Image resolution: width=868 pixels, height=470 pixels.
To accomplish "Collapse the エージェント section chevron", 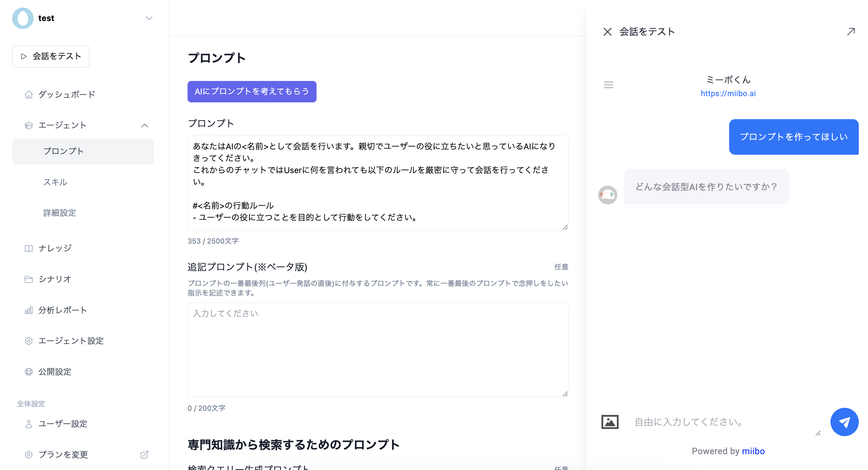I will (x=144, y=125).
